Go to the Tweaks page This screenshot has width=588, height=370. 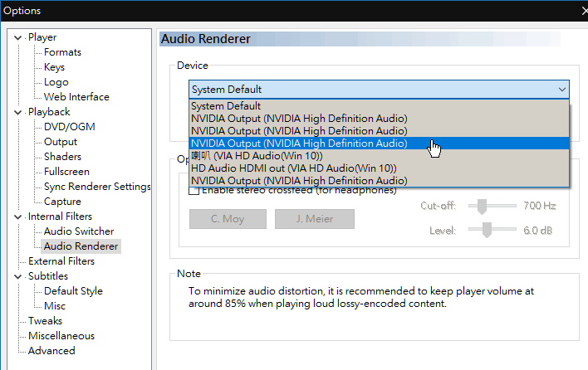(x=45, y=321)
